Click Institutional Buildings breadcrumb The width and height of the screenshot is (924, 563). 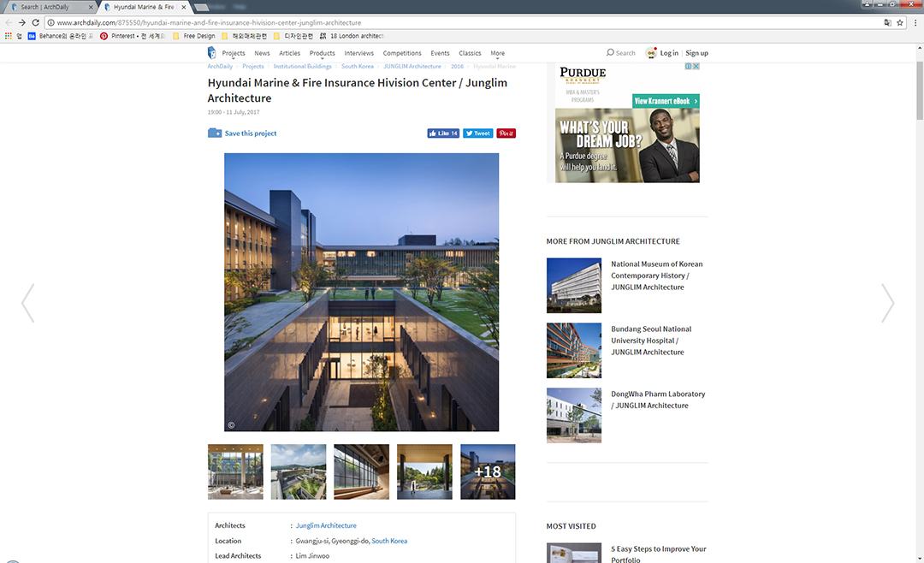click(x=302, y=67)
